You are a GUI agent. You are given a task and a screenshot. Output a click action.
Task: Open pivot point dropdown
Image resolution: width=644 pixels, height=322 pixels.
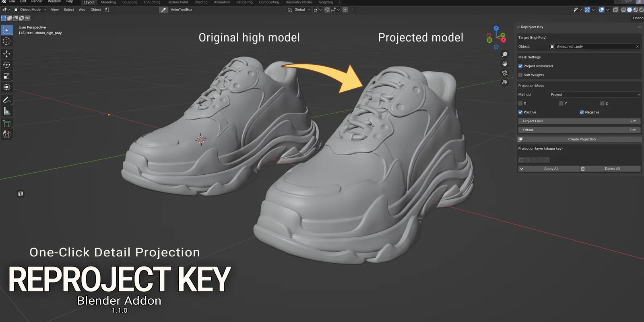pos(318,10)
